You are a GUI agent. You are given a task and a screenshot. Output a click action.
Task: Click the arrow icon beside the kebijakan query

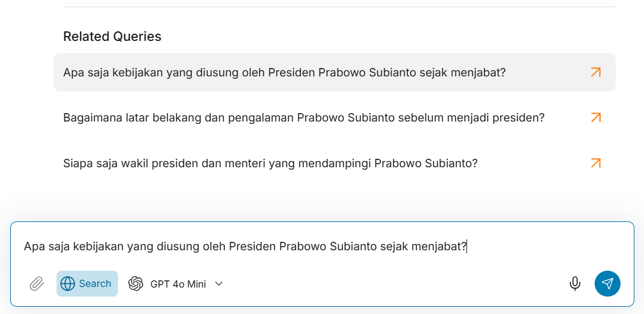coord(595,72)
